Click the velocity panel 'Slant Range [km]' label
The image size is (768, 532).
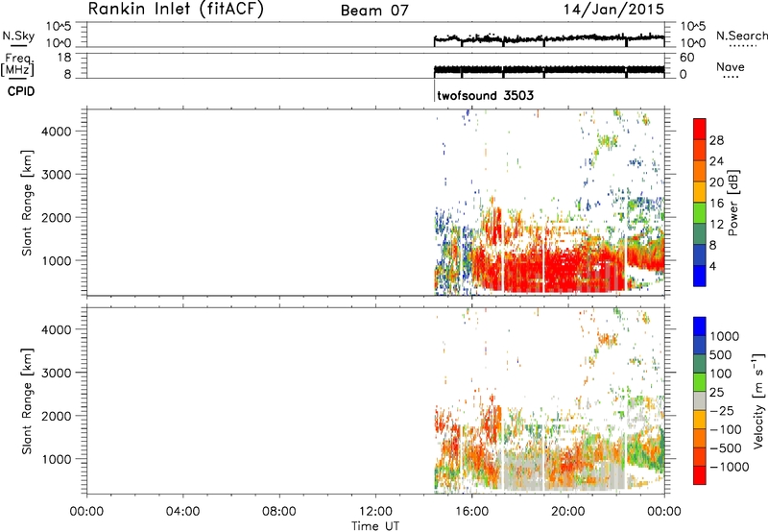pyautogui.click(x=27, y=400)
